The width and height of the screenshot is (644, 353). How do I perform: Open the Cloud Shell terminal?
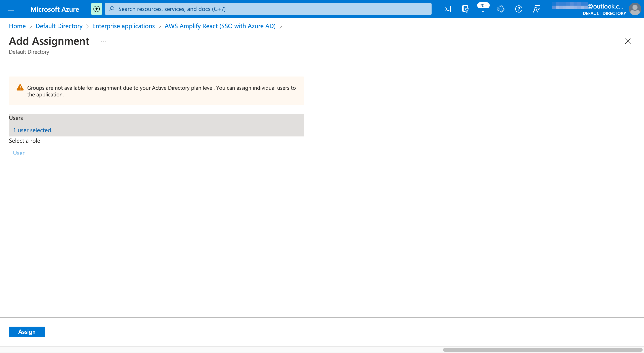click(447, 9)
